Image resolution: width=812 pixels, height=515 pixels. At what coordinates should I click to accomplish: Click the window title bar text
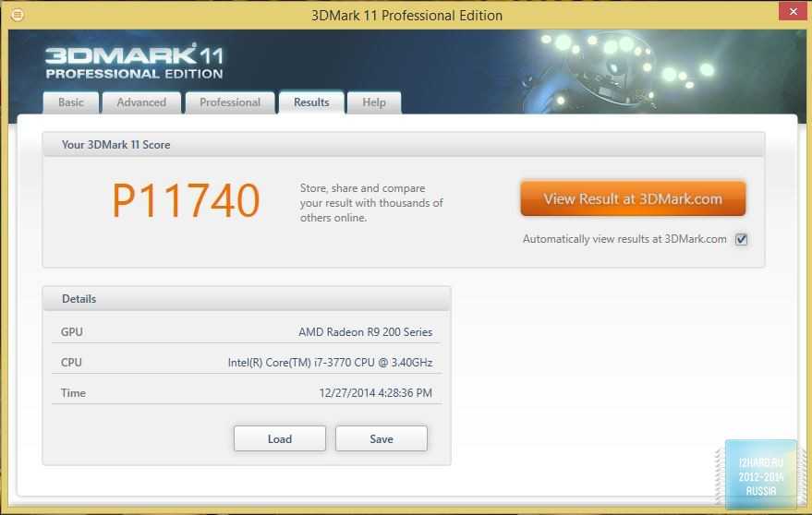pos(406,15)
